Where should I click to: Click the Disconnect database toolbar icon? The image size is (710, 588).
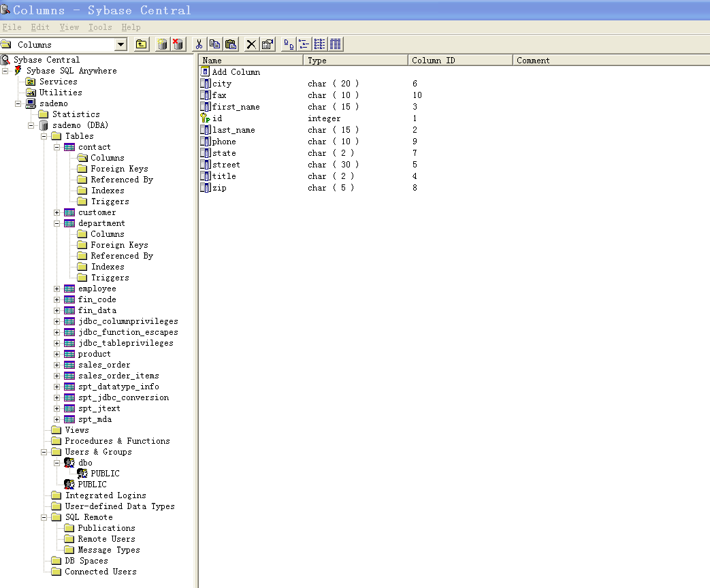pos(178,44)
